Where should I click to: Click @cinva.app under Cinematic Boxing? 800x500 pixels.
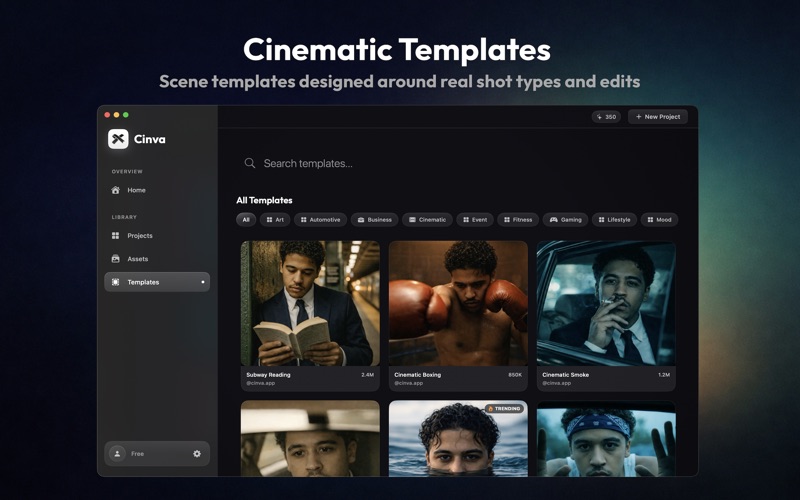409,383
